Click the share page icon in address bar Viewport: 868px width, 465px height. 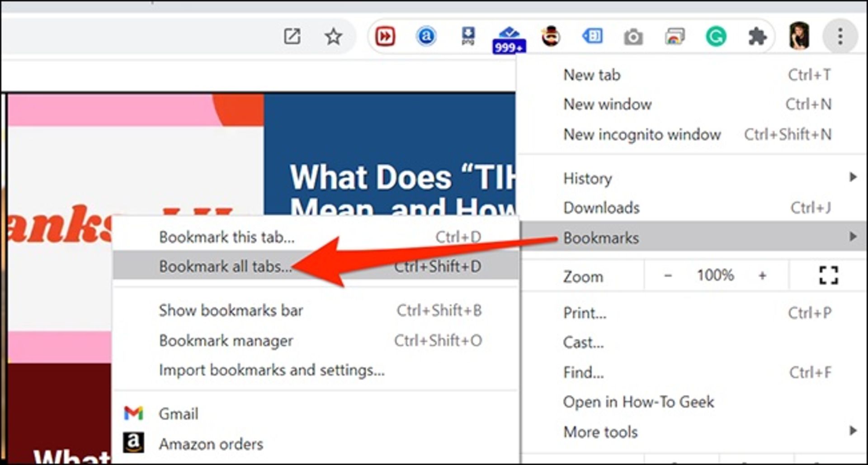(292, 37)
